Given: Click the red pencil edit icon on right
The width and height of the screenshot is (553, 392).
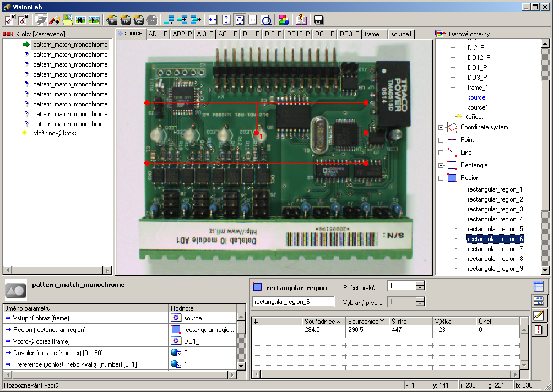Looking at the screenshot, I should coord(539,315).
